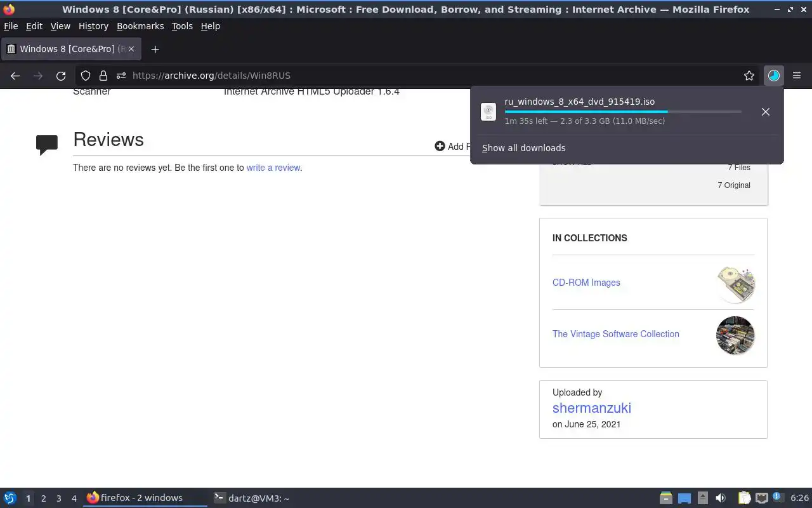Open the file manager tray icon
This screenshot has height=508, width=812.
(665, 498)
